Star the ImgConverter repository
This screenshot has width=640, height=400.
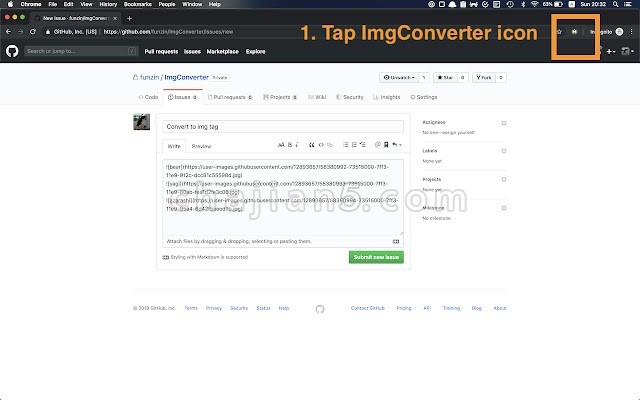[x=445, y=78]
